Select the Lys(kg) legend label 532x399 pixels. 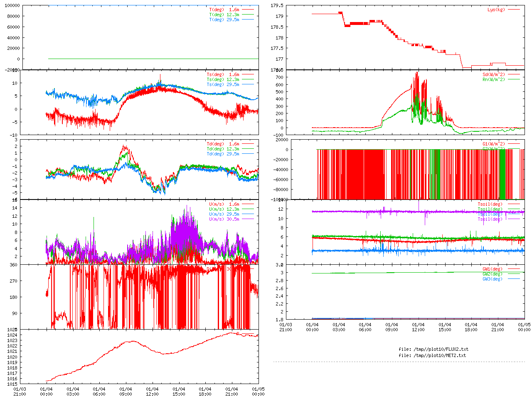click(496, 10)
